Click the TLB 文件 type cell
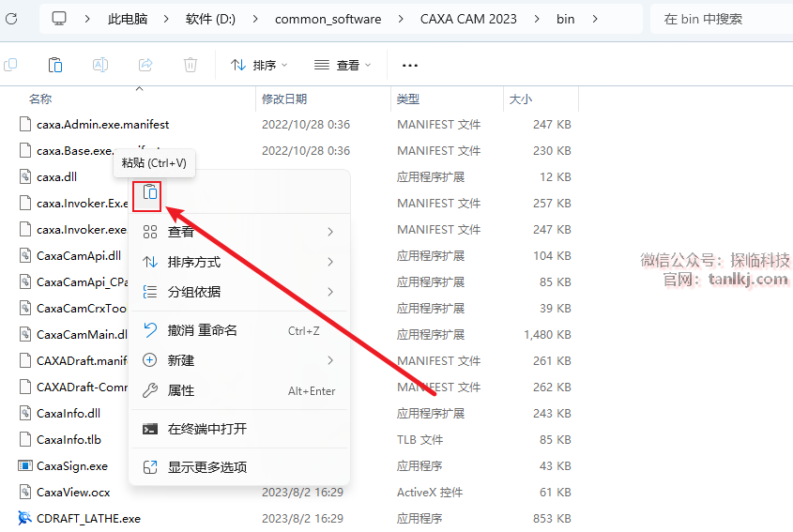Image resolution: width=793 pixels, height=532 pixels. point(419,439)
